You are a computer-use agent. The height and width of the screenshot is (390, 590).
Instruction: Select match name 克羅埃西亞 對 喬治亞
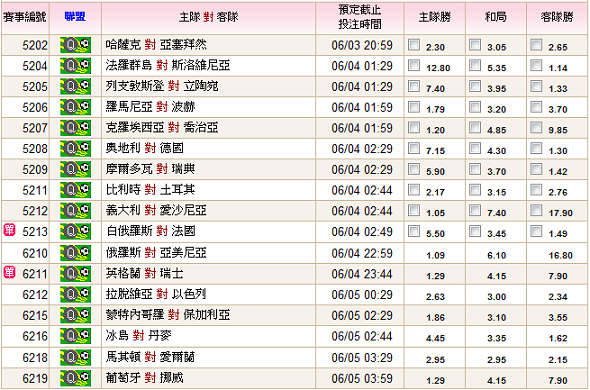pyautogui.click(x=162, y=128)
